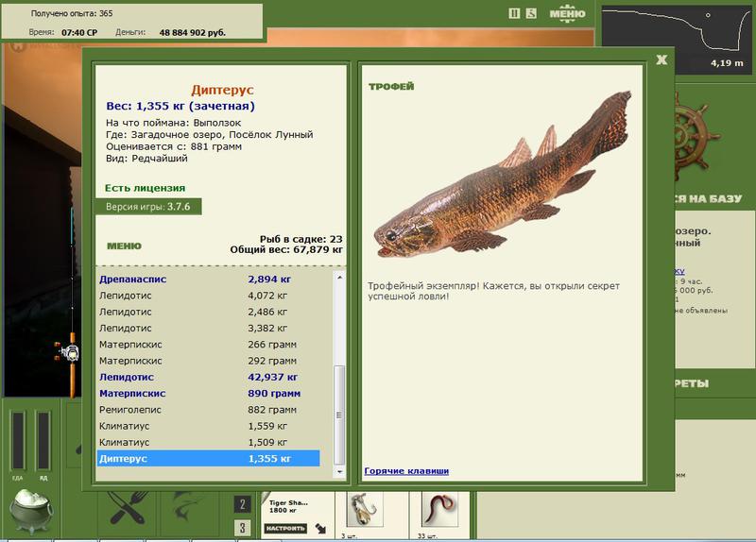Select the Лепидотис 42,937 кг row
Image resolution: width=756 pixels, height=542 pixels.
coord(208,378)
